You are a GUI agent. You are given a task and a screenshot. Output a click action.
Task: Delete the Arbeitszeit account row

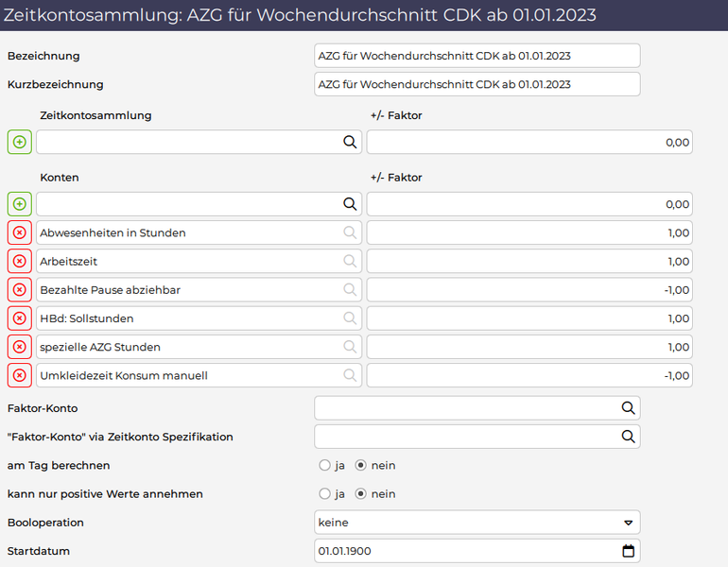click(20, 261)
